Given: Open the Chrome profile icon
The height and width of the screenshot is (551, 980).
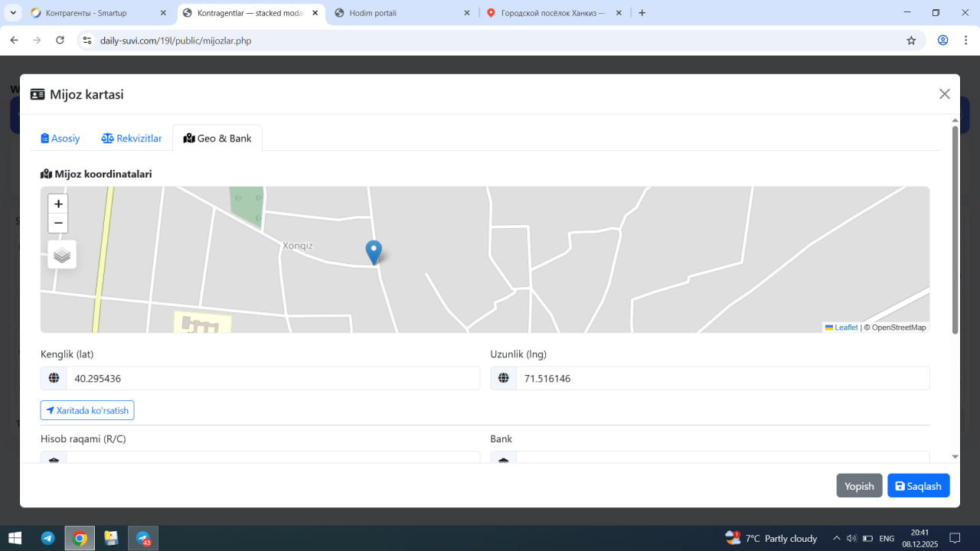Looking at the screenshot, I should click(x=943, y=41).
